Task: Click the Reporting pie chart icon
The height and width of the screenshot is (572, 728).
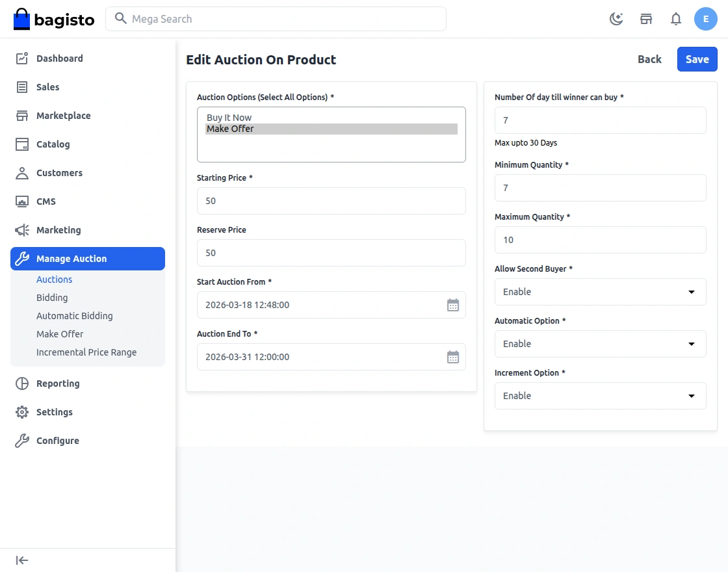Action: (x=22, y=383)
